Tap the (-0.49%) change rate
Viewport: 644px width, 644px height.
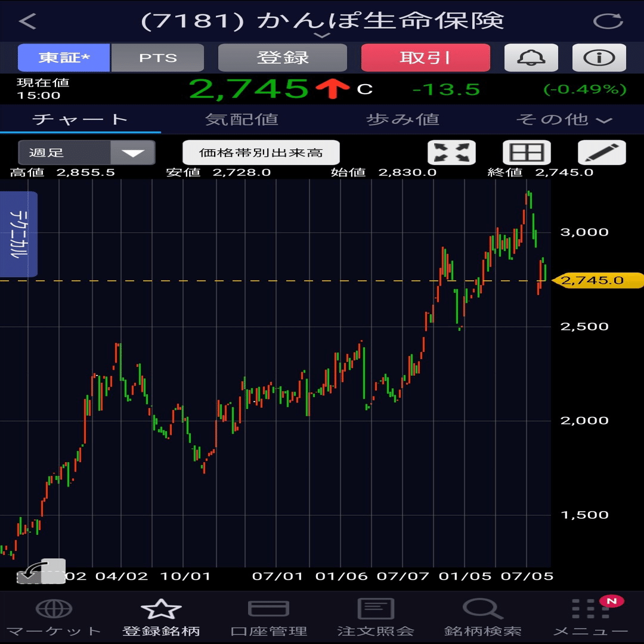point(585,89)
